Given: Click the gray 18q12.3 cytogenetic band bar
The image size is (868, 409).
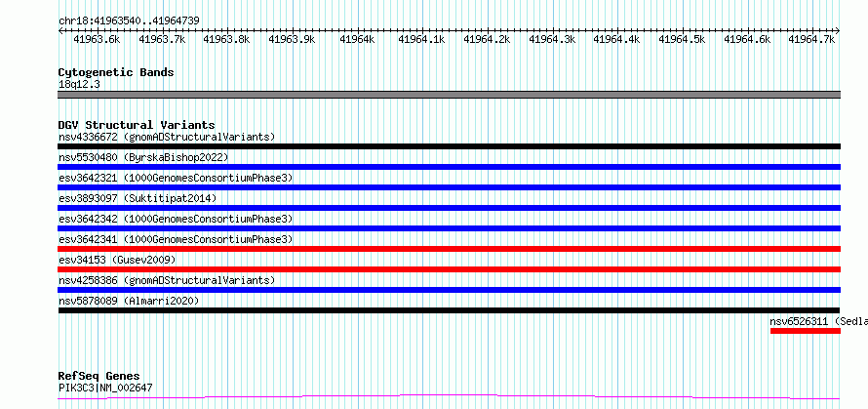Looking at the screenshot, I should pyautogui.click(x=449, y=95).
